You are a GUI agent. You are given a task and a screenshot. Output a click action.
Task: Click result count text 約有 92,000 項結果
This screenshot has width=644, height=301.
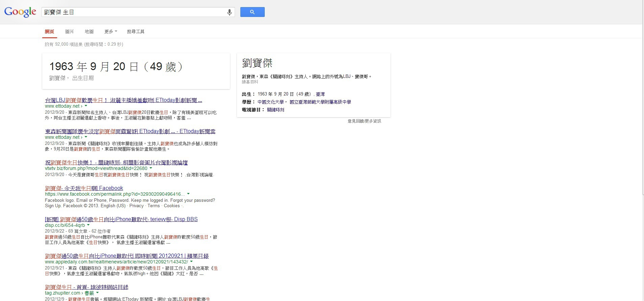pos(63,44)
